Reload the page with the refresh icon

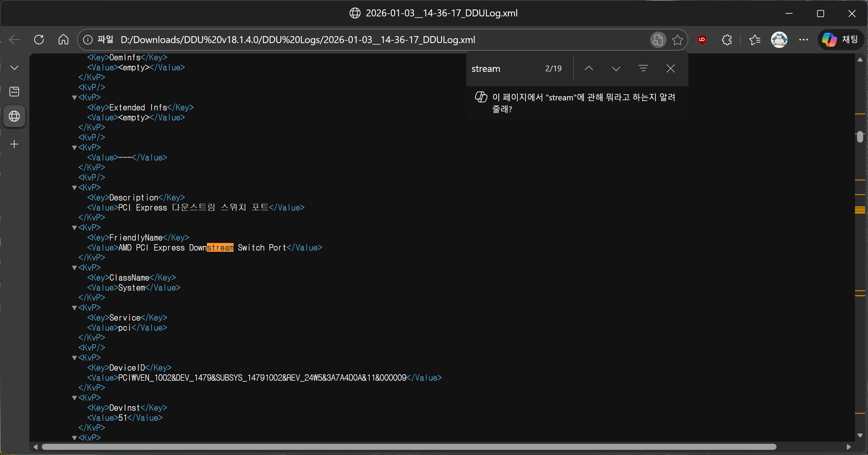click(38, 39)
